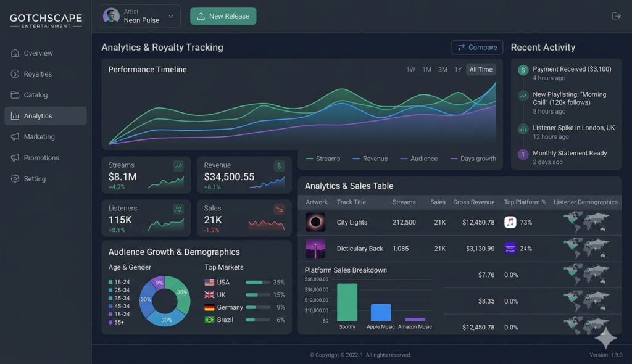Click the Sales downward trend icon
This screenshot has height=364, width=632.
[279, 209]
